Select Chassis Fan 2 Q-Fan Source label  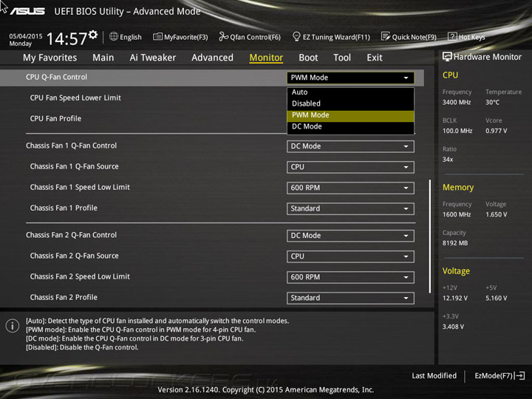(75, 256)
